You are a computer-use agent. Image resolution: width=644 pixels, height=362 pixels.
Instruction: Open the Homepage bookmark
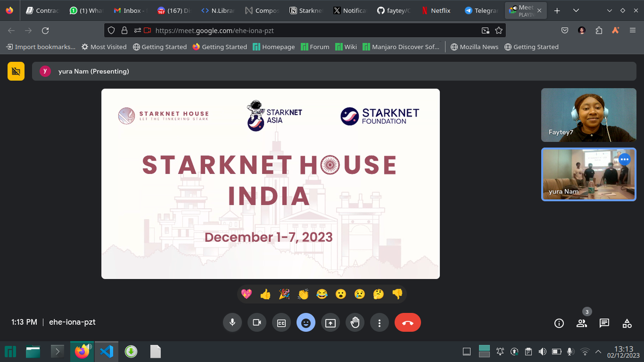274,47
